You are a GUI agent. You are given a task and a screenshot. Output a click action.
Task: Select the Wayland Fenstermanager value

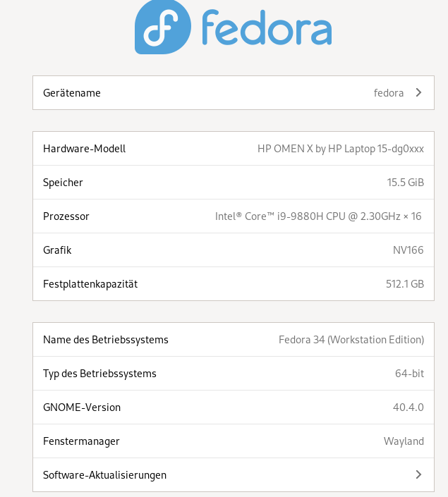point(404,441)
